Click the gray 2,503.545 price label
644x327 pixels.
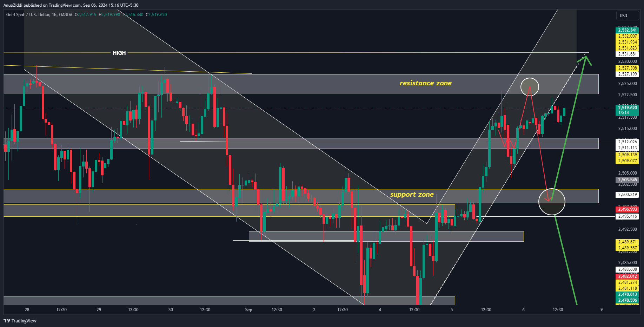tap(627, 180)
